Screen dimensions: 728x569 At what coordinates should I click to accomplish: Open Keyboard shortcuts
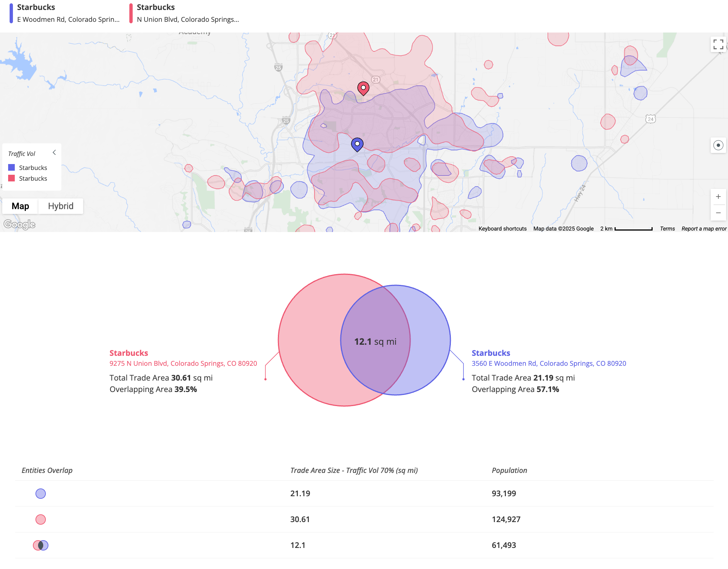502,229
